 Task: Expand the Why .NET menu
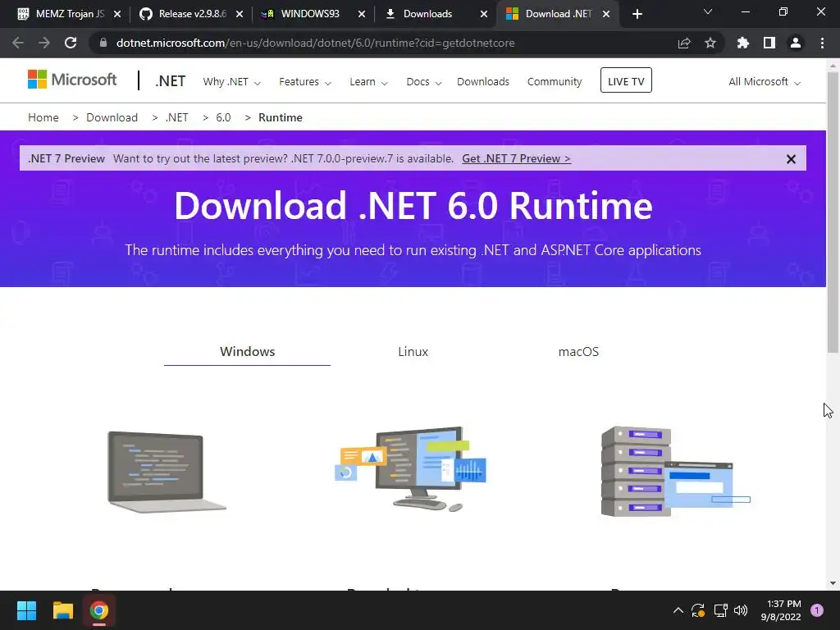point(231,82)
